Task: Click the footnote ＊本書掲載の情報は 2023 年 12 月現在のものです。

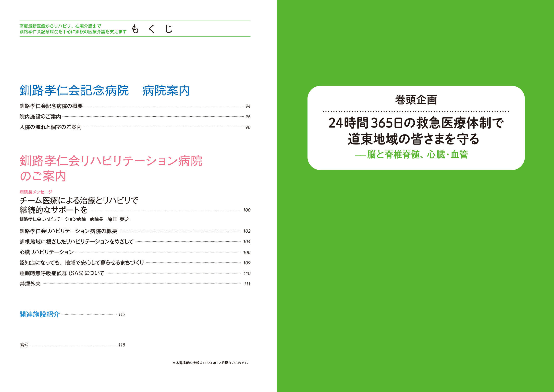Action: pyautogui.click(x=211, y=363)
